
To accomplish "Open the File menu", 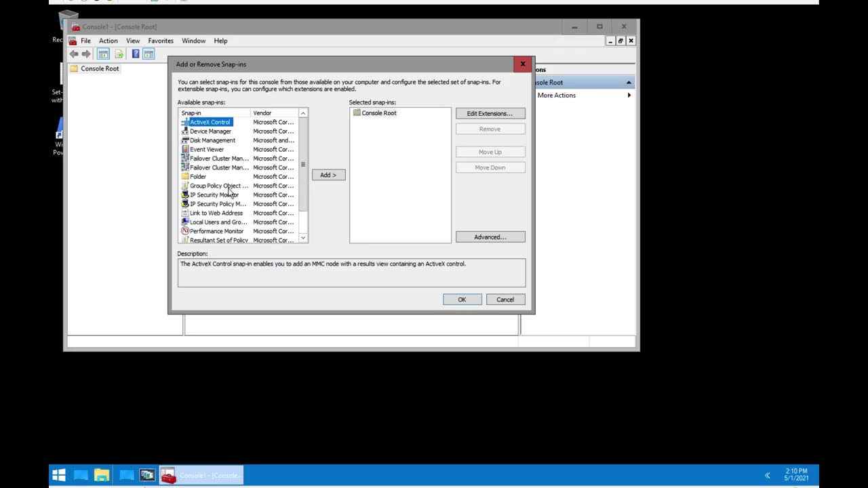I will (85, 41).
